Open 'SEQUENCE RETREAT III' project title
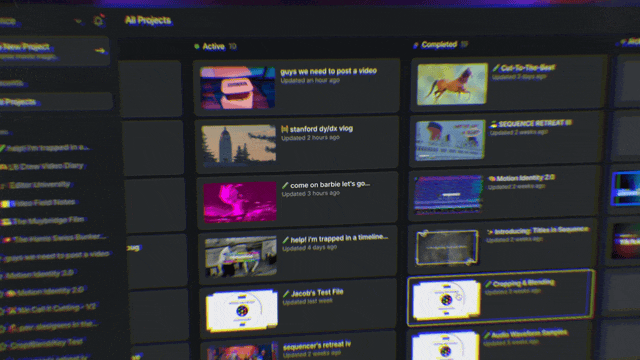This screenshot has width=640, height=360. pyautogui.click(x=535, y=123)
